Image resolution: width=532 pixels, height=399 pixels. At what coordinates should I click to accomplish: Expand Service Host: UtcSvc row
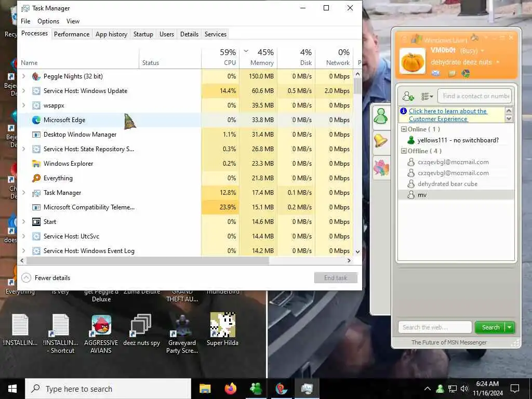point(24,236)
